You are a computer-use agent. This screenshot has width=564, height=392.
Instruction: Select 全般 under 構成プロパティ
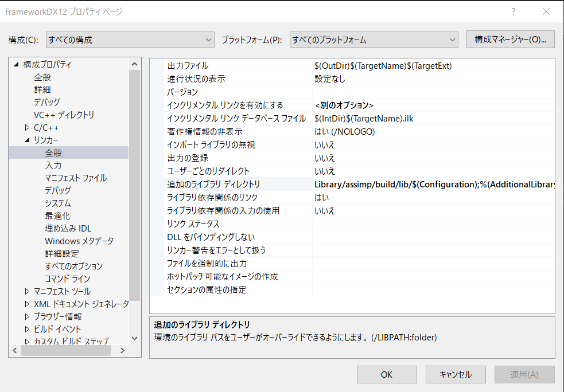[x=42, y=77]
